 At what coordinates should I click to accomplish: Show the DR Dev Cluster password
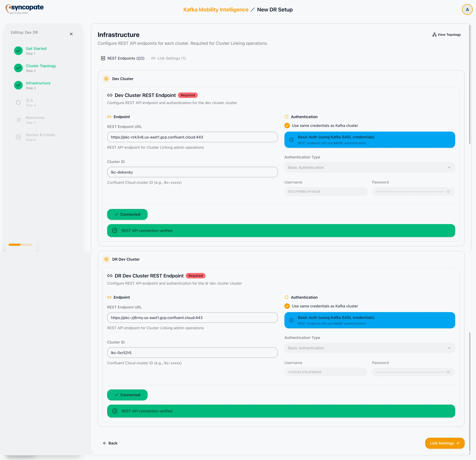click(x=448, y=372)
